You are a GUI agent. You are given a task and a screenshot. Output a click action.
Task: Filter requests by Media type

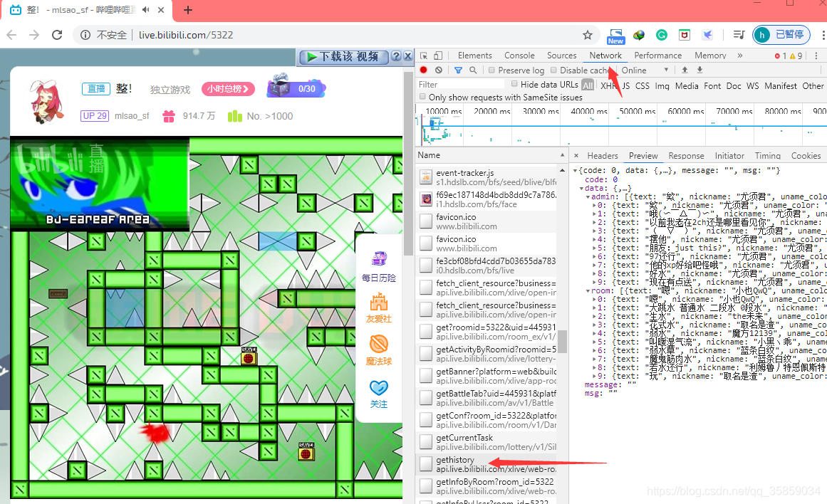coord(686,85)
